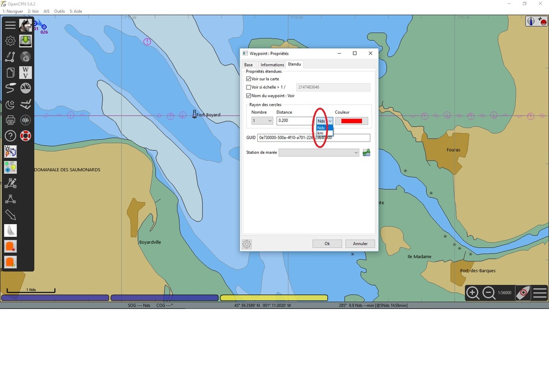Choose 'km' from units dropdown list
Screen dimensions: 549x392
tap(324, 133)
